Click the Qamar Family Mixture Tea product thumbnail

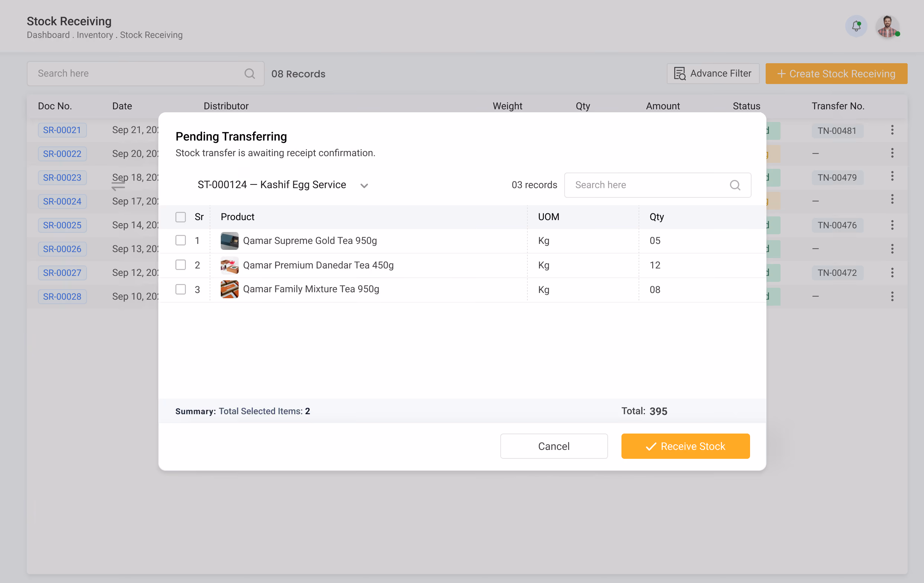coord(229,289)
